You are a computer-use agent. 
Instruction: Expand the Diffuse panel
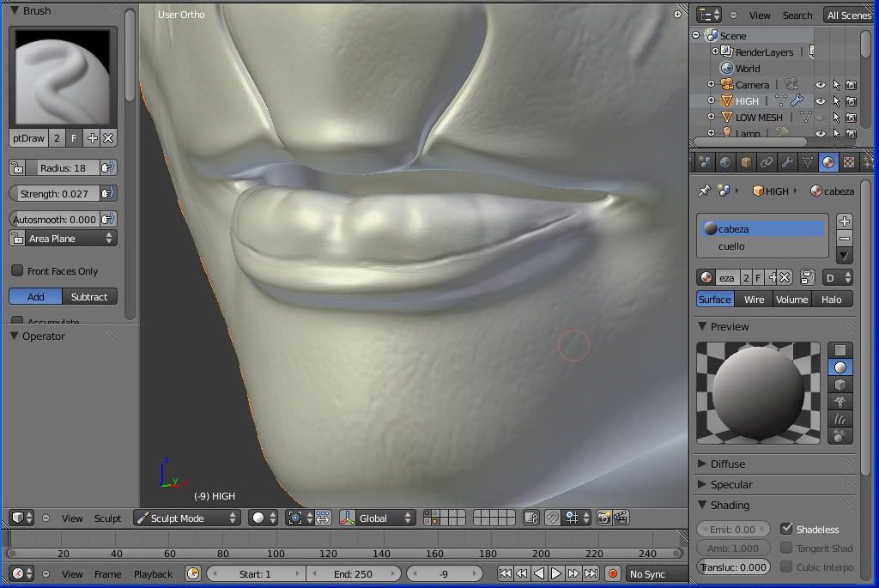click(727, 464)
